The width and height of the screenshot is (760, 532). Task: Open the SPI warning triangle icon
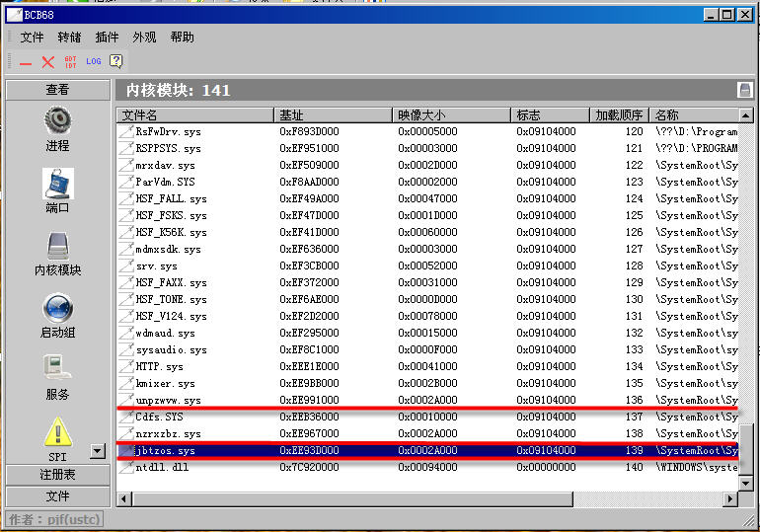(x=57, y=432)
